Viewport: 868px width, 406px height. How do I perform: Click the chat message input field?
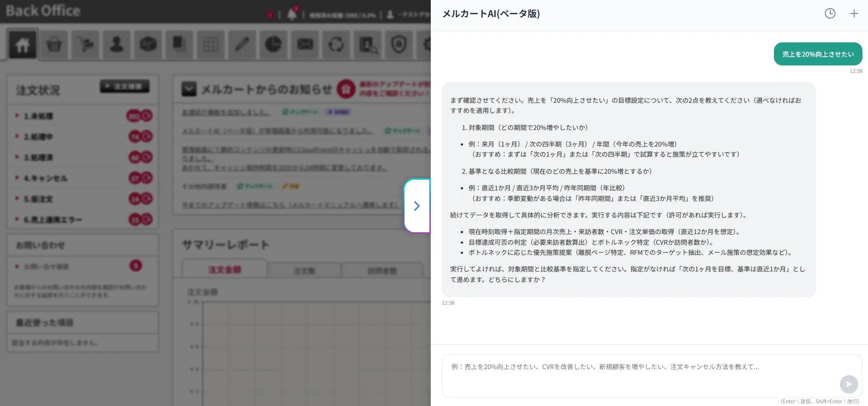652,376
